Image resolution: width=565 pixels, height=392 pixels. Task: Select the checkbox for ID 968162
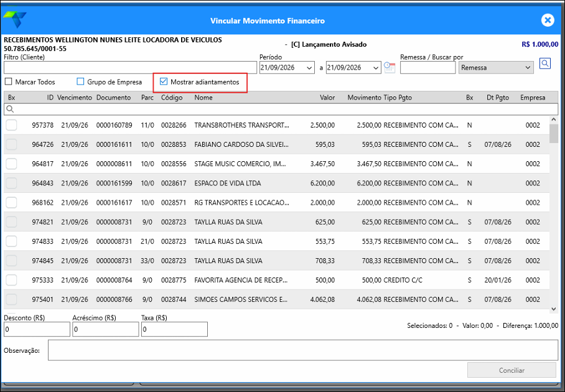pyautogui.click(x=12, y=202)
